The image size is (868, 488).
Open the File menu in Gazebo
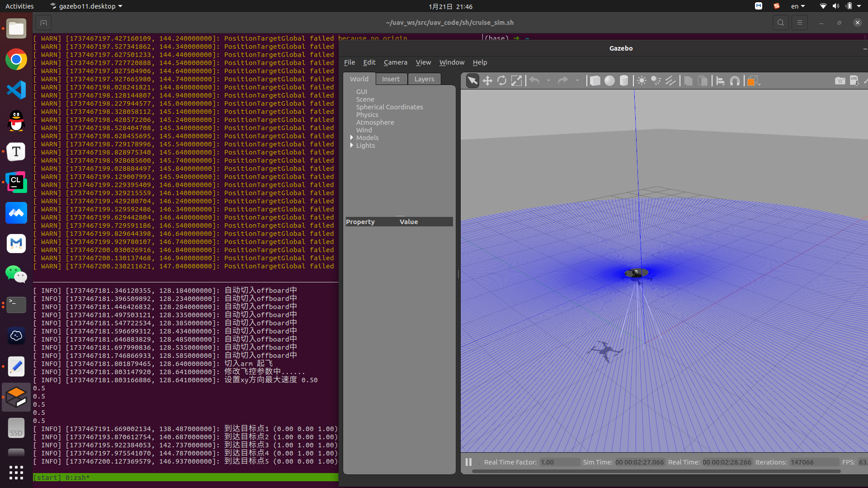(349, 62)
